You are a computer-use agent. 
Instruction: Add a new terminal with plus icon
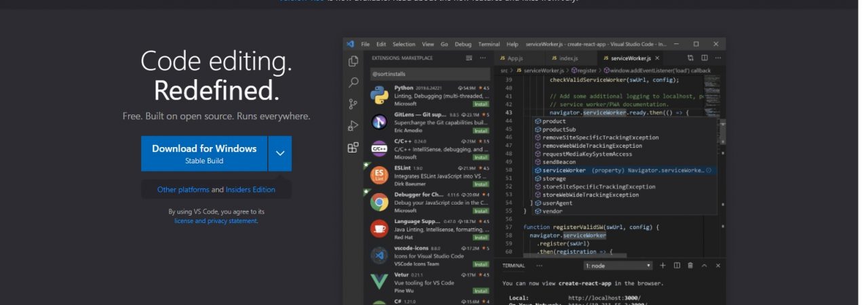[663, 266]
